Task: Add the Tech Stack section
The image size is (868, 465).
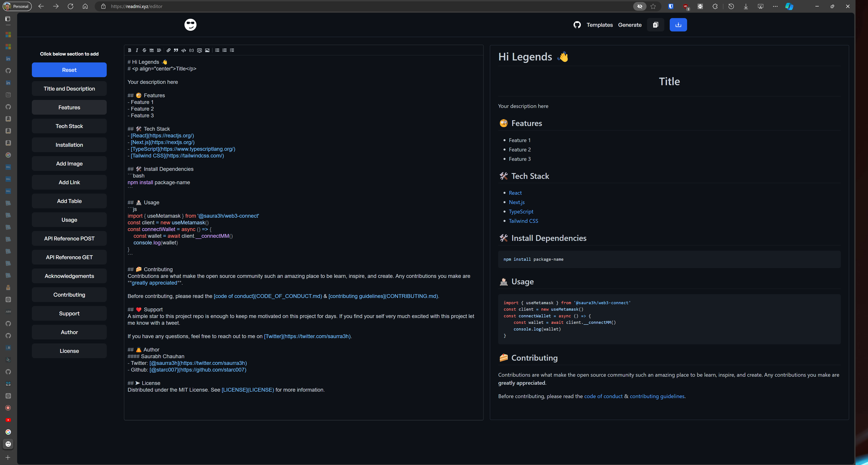Action: click(x=69, y=126)
